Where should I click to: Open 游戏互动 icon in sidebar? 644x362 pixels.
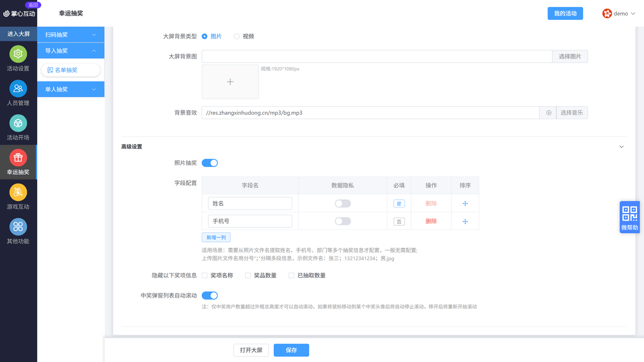tap(18, 192)
